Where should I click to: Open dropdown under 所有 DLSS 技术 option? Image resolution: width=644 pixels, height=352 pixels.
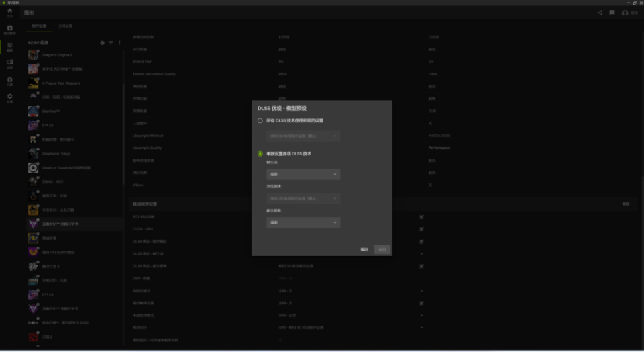[303, 136]
